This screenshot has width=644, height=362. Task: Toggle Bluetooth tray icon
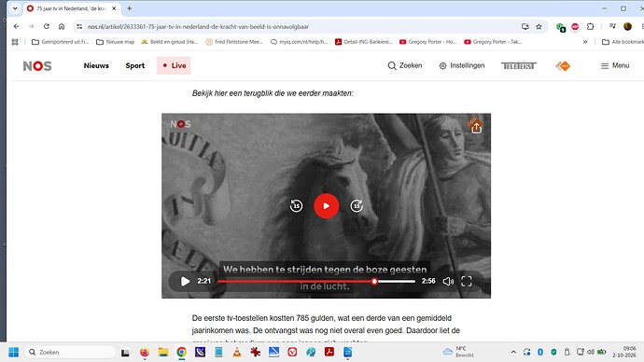(x=540, y=352)
